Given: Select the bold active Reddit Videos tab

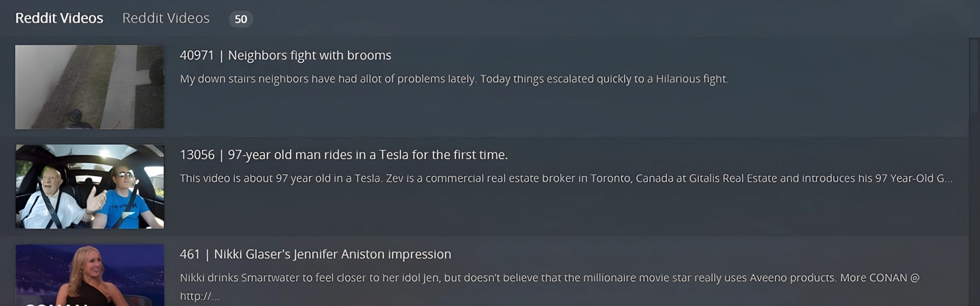Looking at the screenshot, I should tap(59, 18).
